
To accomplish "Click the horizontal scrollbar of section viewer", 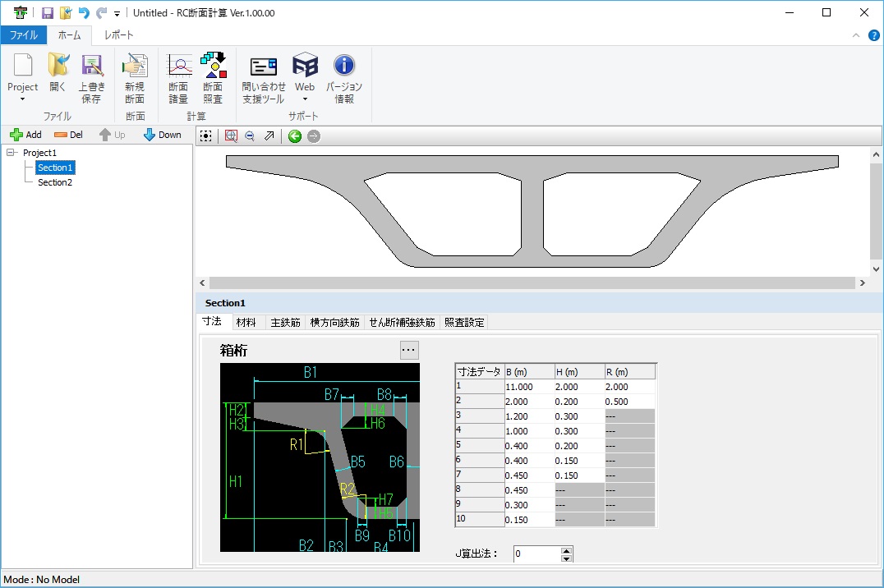I will tap(532, 283).
